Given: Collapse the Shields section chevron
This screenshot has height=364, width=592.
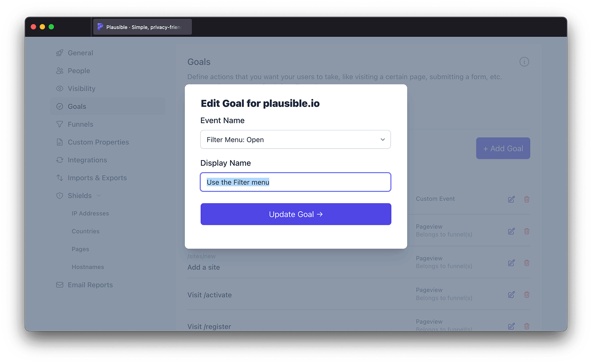Looking at the screenshot, I should click(x=99, y=195).
